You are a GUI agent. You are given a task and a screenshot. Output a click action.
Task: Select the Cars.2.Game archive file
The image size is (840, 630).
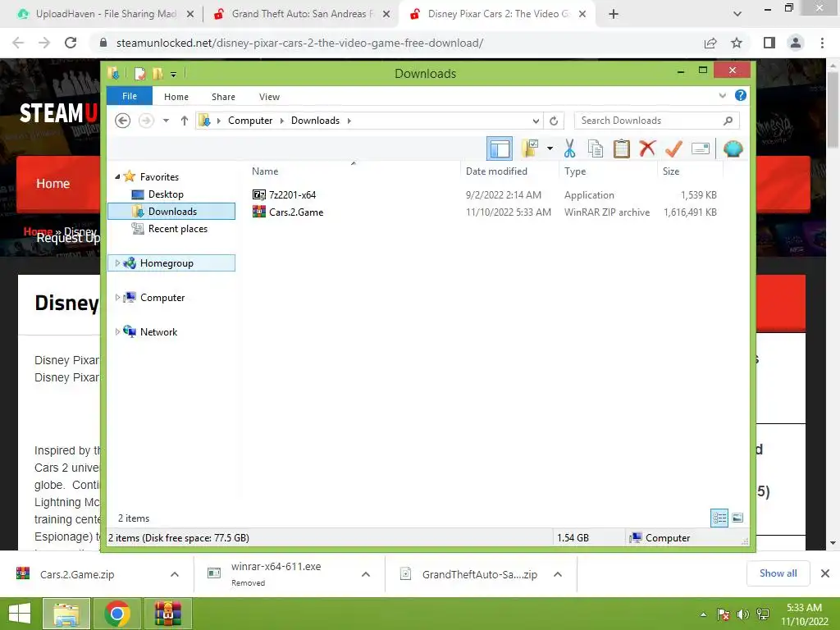tap(295, 212)
